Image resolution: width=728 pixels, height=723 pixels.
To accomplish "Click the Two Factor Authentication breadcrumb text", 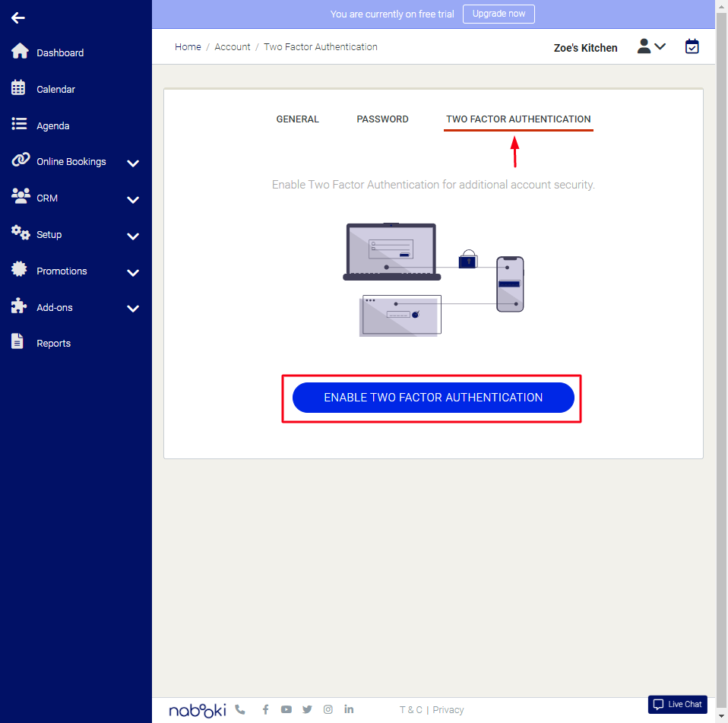I will [x=321, y=47].
